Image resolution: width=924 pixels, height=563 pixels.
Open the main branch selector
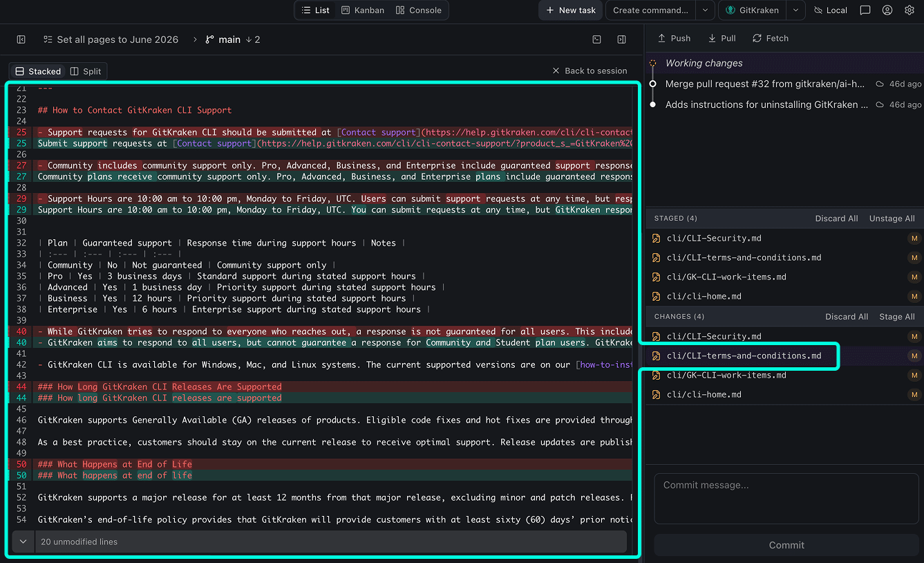223,39
